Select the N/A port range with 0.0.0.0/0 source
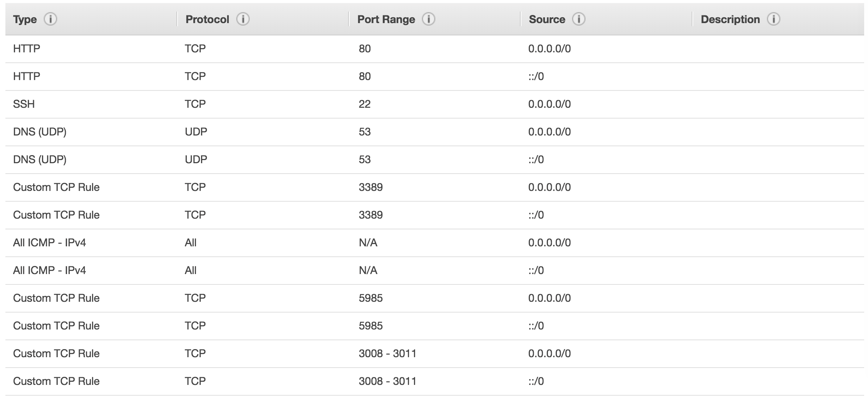 (x=368, y=242)
